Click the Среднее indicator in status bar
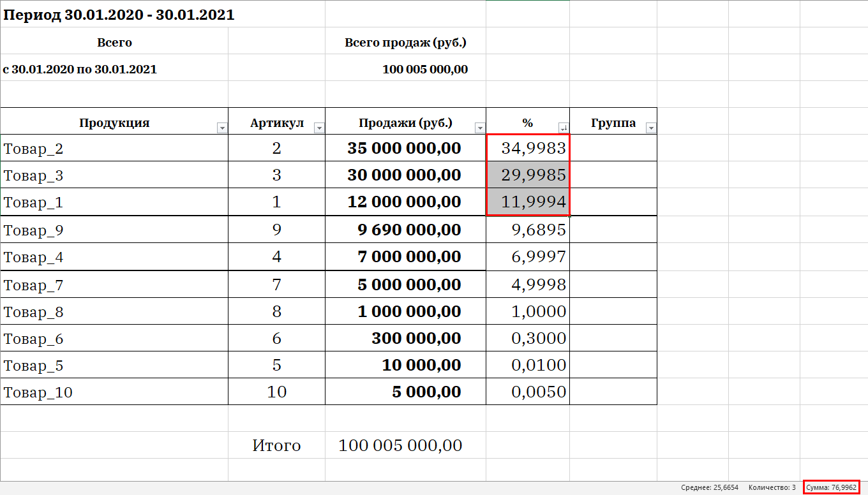The height and width of the screenshot is (495, 868). coord(709,487)
